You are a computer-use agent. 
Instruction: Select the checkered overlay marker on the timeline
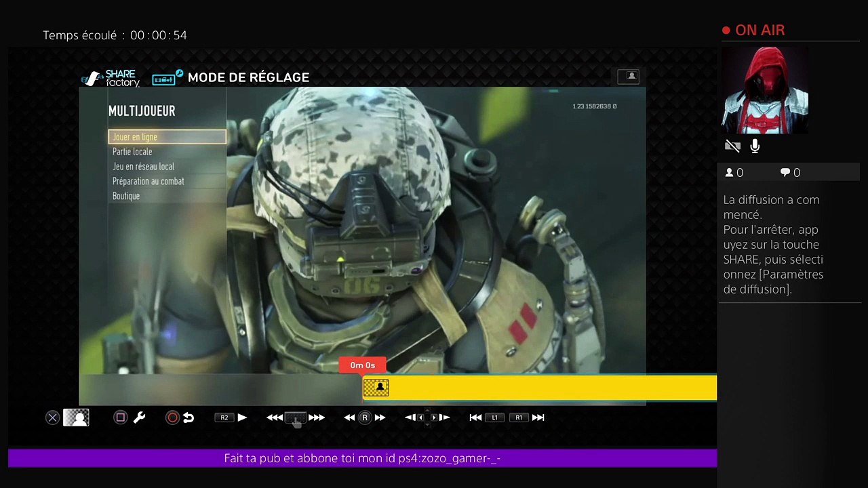pyautogui.click(x=376, y=388)
